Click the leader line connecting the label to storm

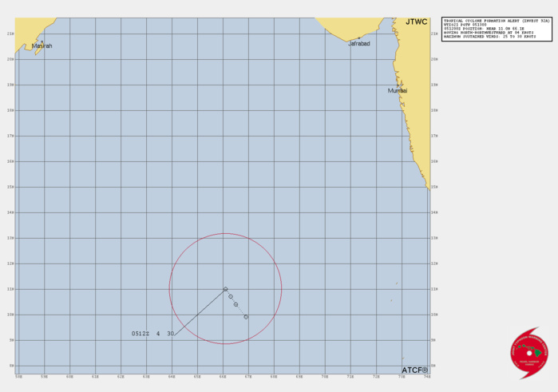[200, 311]
